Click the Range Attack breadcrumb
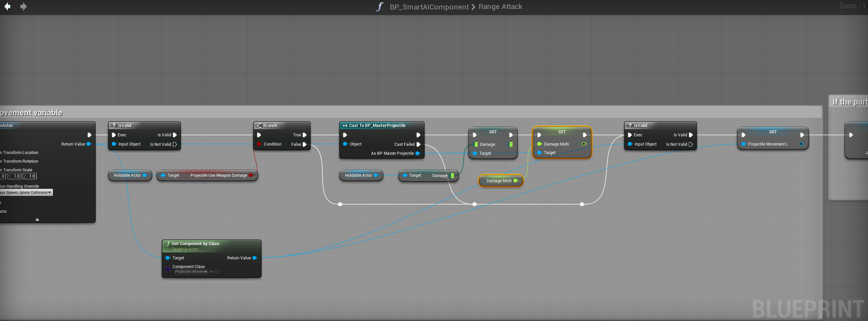 500,7
